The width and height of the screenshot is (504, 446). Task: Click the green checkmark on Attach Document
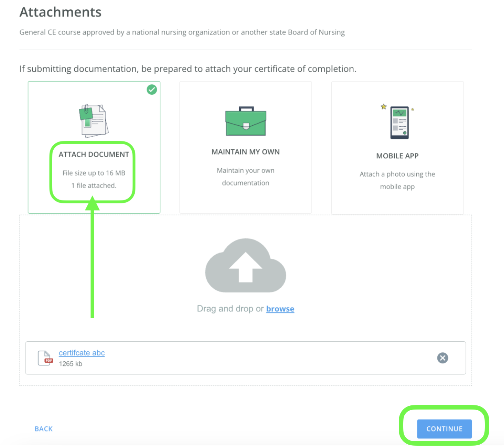(x=152, y=90)
